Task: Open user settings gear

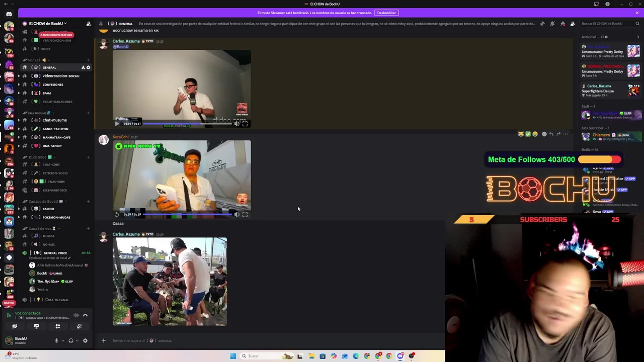Action: 85,341
